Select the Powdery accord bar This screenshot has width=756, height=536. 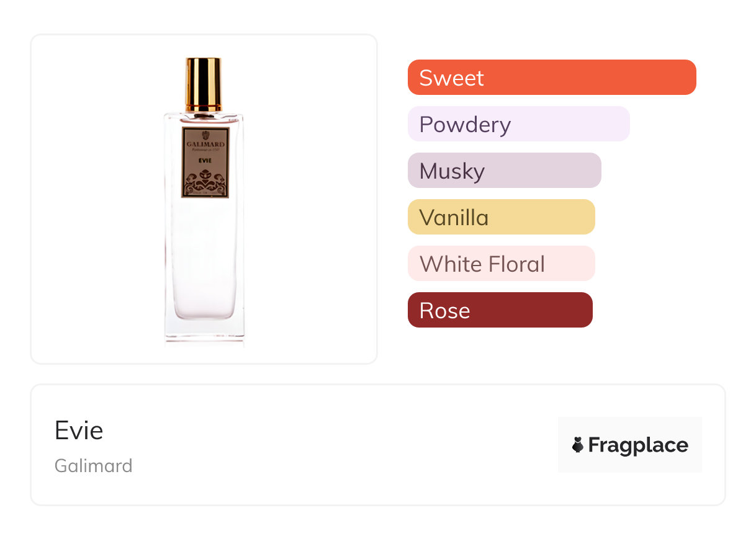(x=518, y=124)
